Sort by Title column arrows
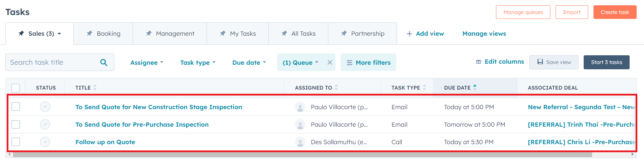Screen dimensions: 644x162 [95, 87]
